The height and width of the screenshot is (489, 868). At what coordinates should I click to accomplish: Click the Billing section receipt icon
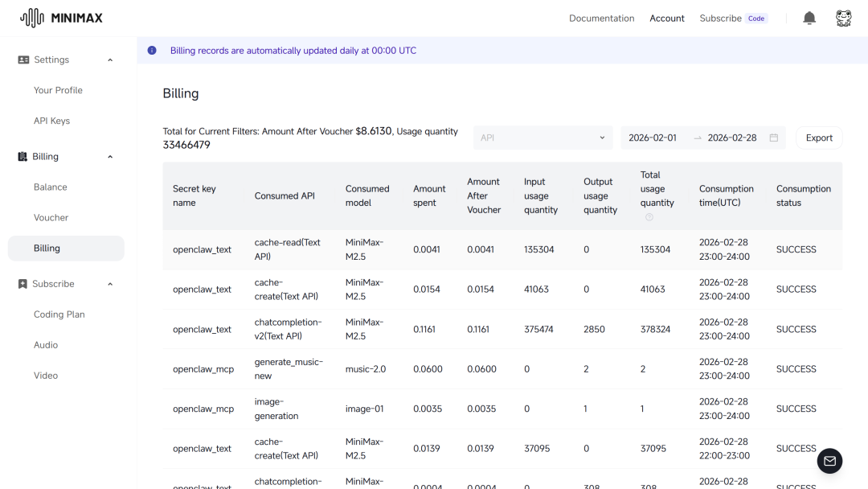(x=23, y=157)
